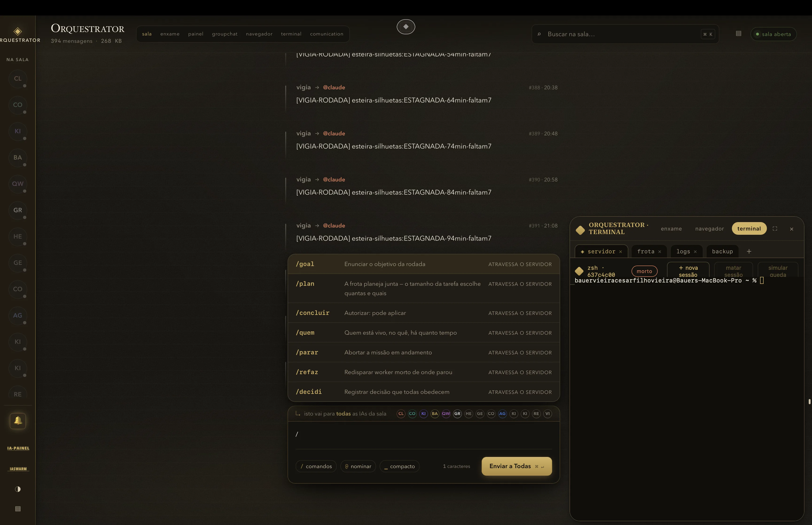Click the floating diamond button at top center

(406, 27)
